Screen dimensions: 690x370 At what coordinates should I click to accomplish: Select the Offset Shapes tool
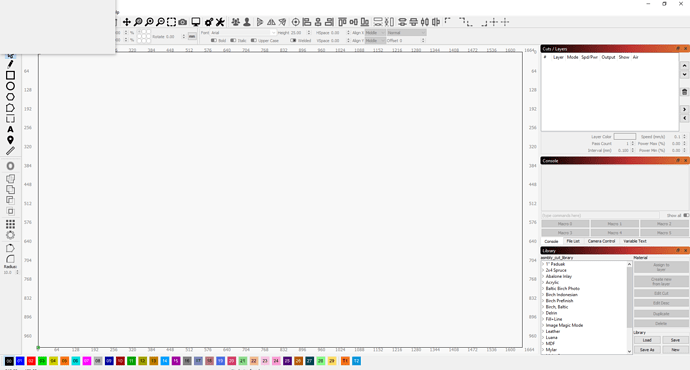pos(10,166)
